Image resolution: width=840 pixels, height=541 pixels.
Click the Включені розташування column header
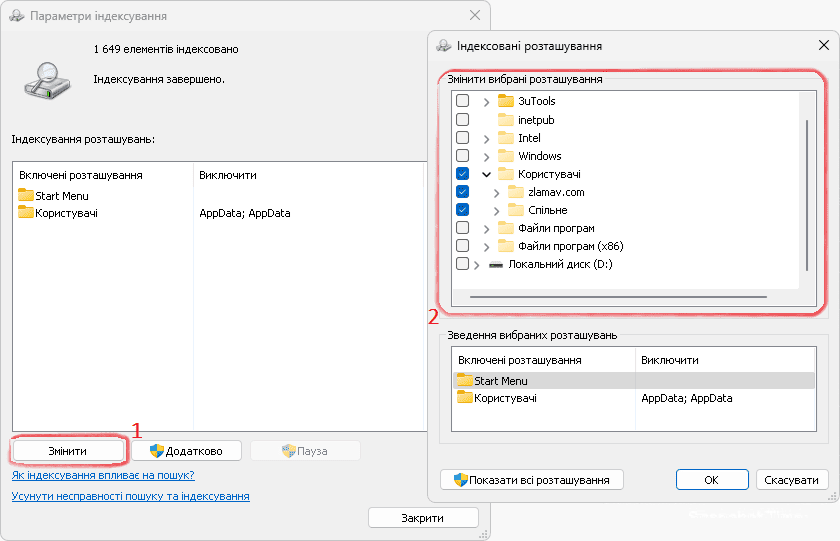(80, 175)
